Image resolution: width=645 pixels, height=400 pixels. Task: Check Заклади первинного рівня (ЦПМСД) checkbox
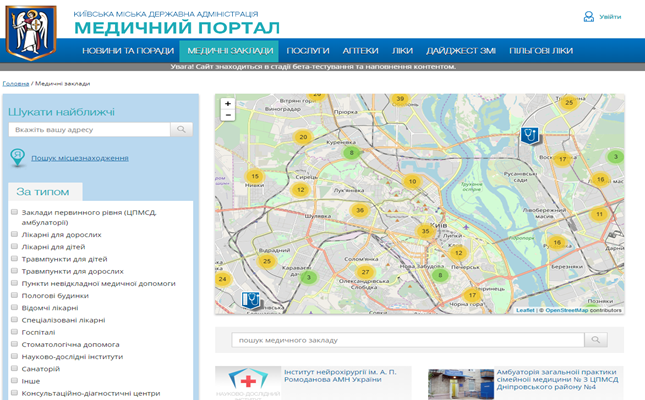[x=14, y=212]
